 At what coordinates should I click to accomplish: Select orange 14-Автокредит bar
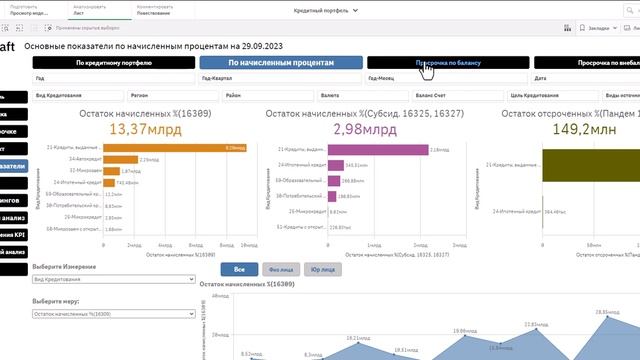[x=120, y=160]
